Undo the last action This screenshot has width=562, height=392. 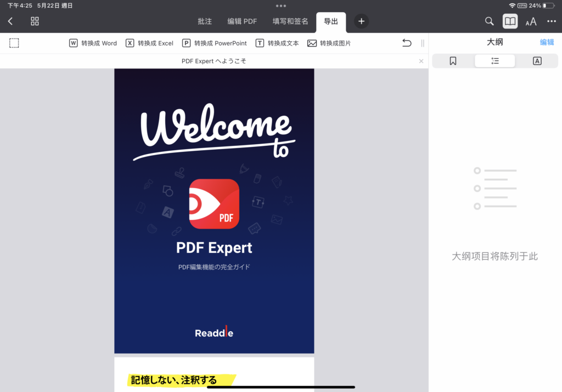[407, 43]
